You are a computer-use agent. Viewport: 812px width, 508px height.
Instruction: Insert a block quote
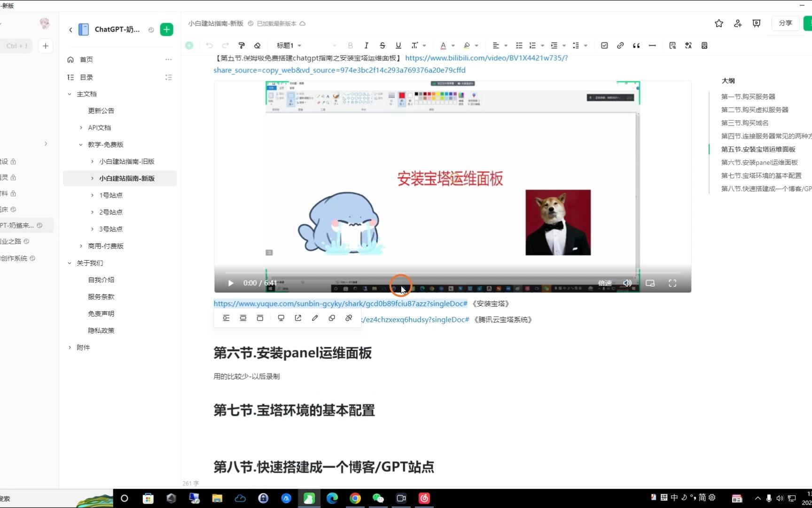click(x=636, y=46)
